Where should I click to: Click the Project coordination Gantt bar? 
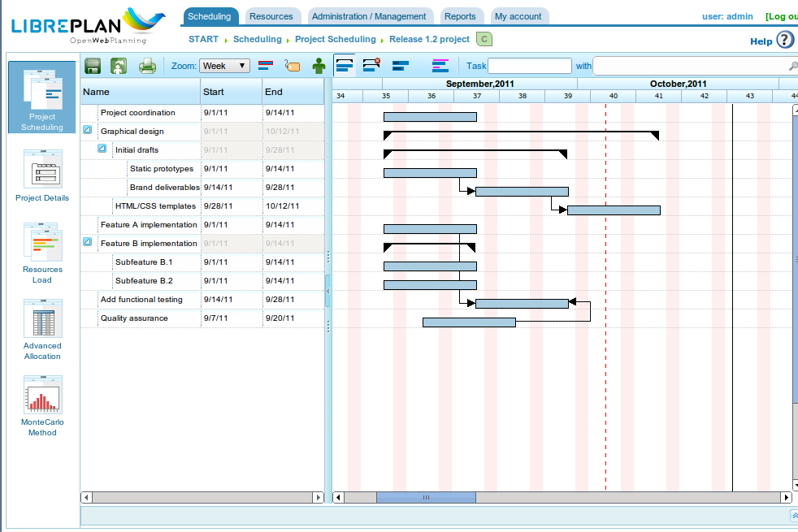pos(430,117)
